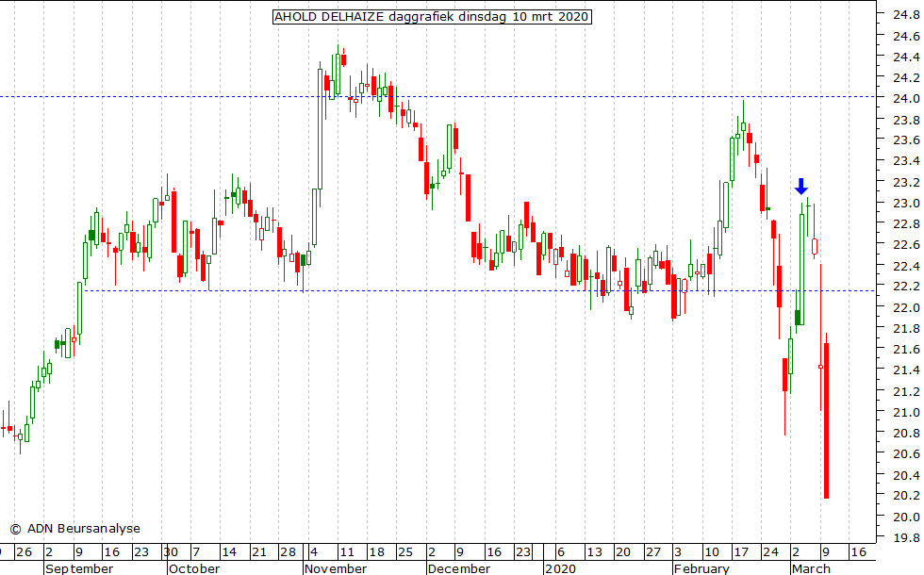Image resolution: width=924 pixels, height=575 pixels.
Task: Pick the 22.6 price axis value
Action: [906, 244]
